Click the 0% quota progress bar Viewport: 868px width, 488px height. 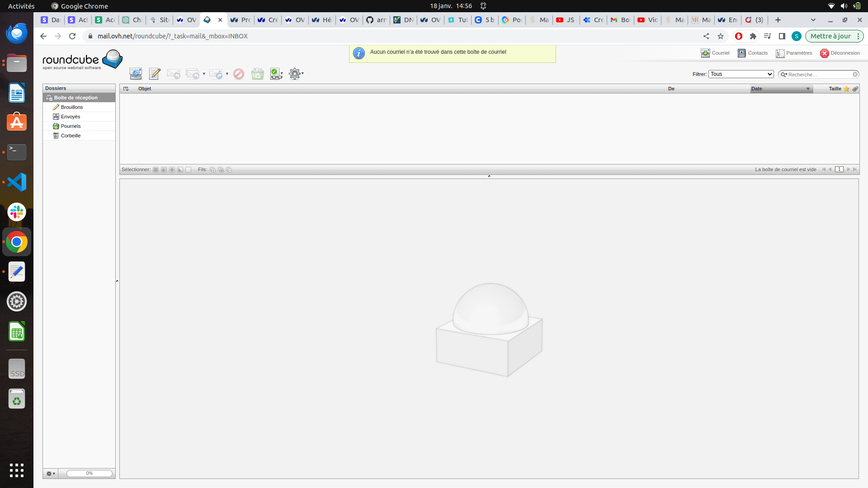point(90,474)
